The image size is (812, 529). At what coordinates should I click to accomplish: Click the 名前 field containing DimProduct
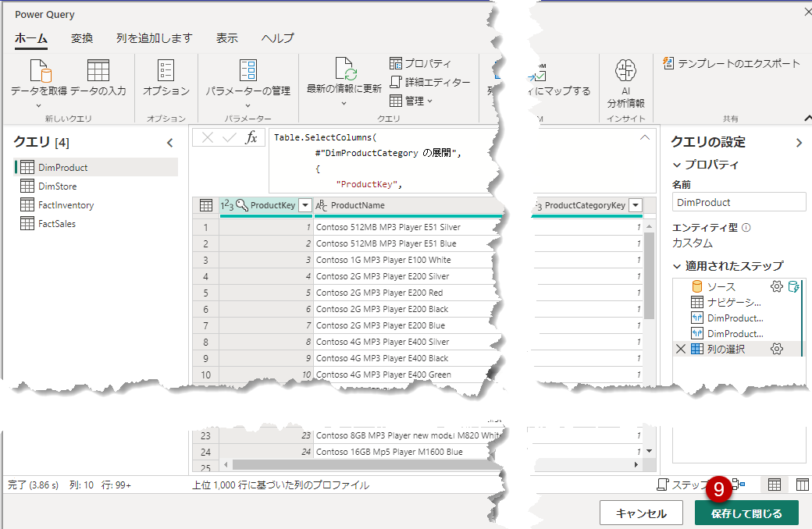(739, 202)
